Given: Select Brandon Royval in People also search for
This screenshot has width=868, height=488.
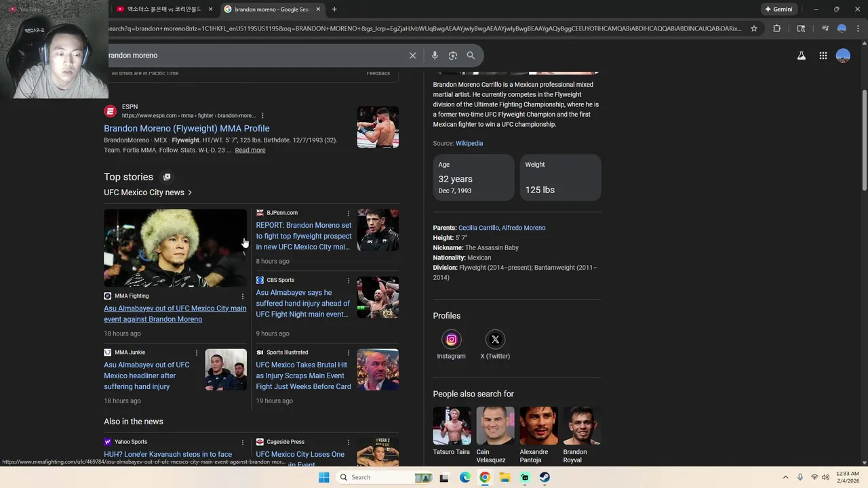Looking at the screenshot, I should pyautogui.click(x=582, y=435).
